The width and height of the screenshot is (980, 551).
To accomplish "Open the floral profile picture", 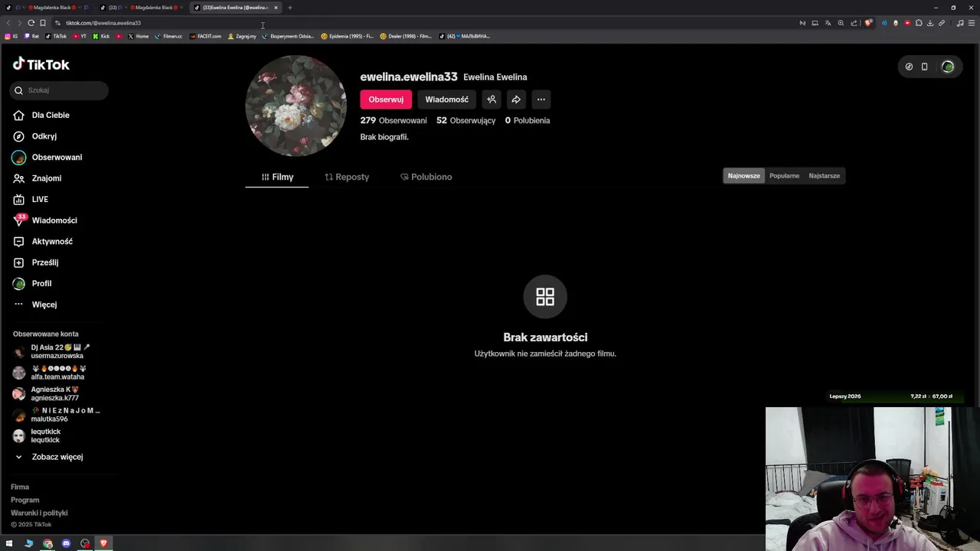I will coord(296,106).
